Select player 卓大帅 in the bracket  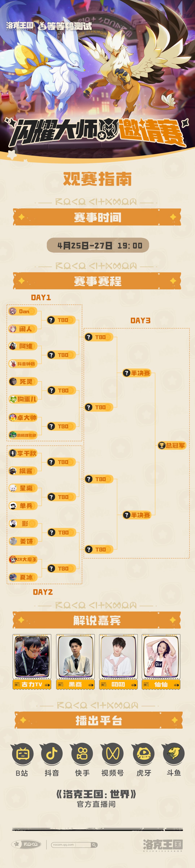[23, 418]
